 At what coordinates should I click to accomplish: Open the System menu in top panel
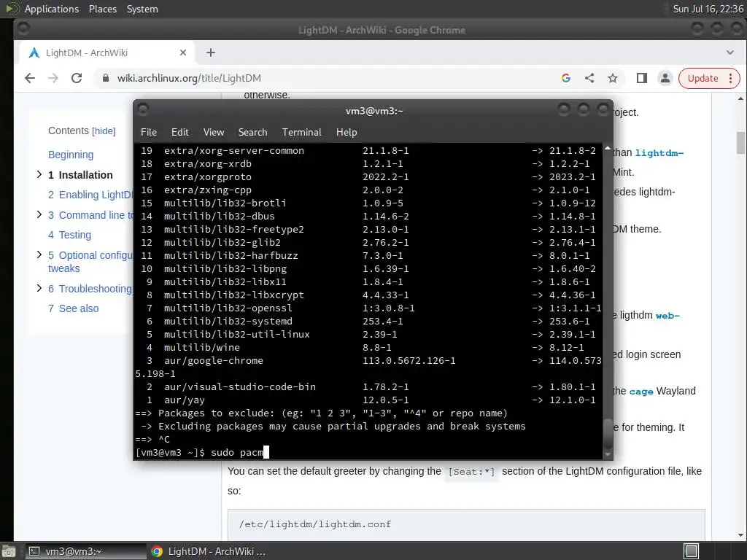[142, 9]
